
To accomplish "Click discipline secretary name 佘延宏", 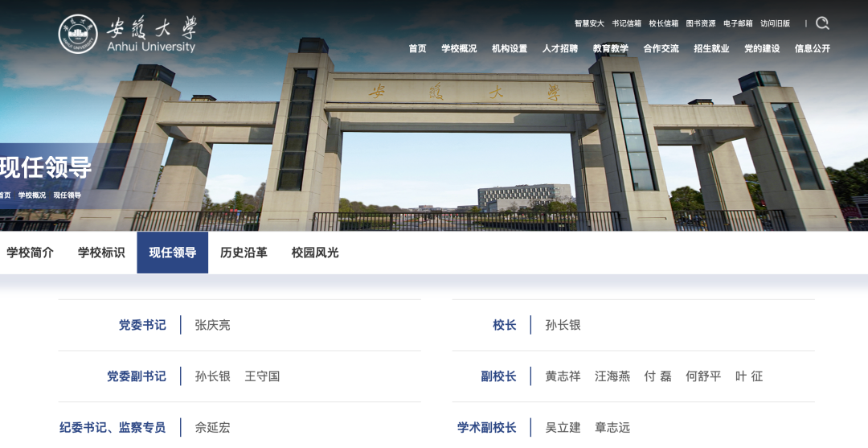I will pyautogui.click(x=212, y=428).
